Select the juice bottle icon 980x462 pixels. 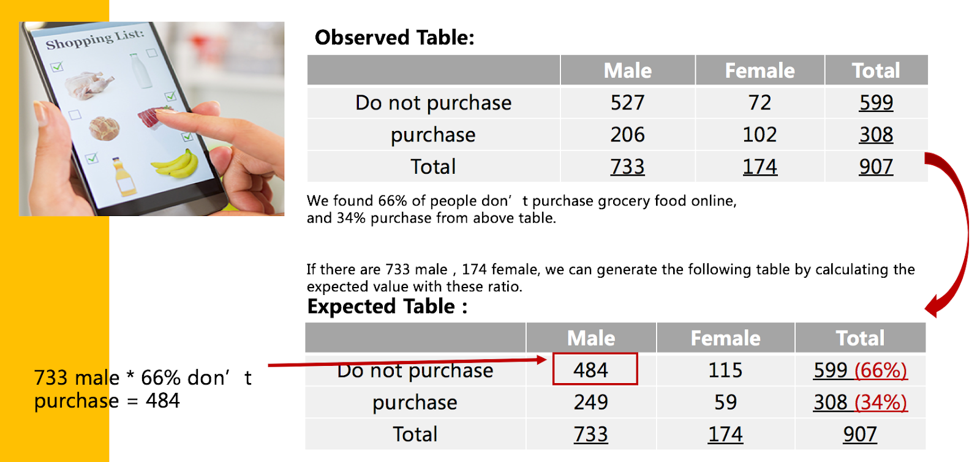pyautogui.click(x=124, y=177)
